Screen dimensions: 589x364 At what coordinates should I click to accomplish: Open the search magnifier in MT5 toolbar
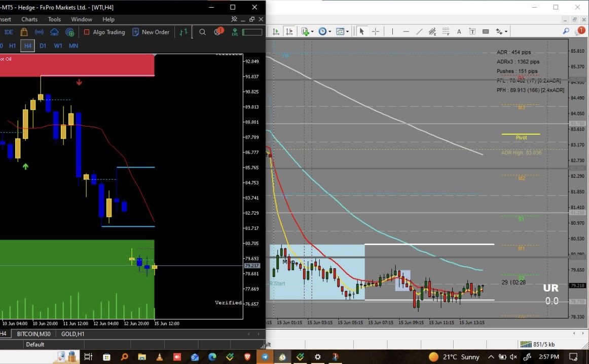point(202,32)
